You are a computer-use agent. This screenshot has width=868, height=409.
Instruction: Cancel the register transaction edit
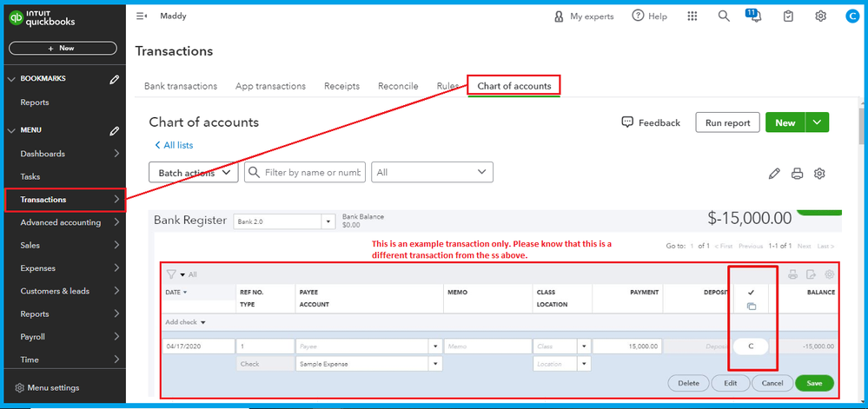(x=772, y=383)
